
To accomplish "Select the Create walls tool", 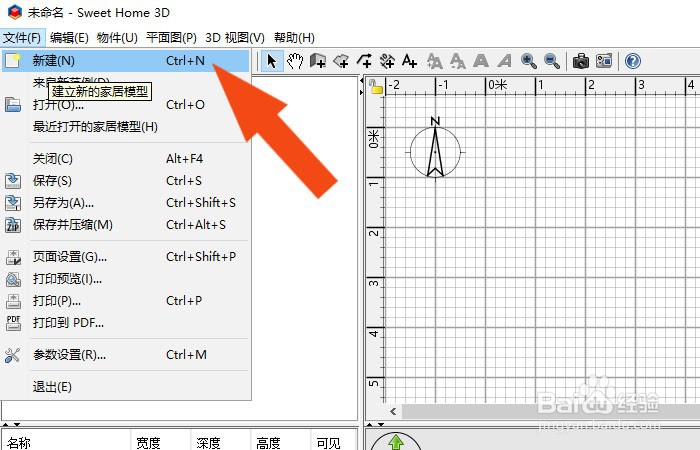I will click(x=318, y=61).
